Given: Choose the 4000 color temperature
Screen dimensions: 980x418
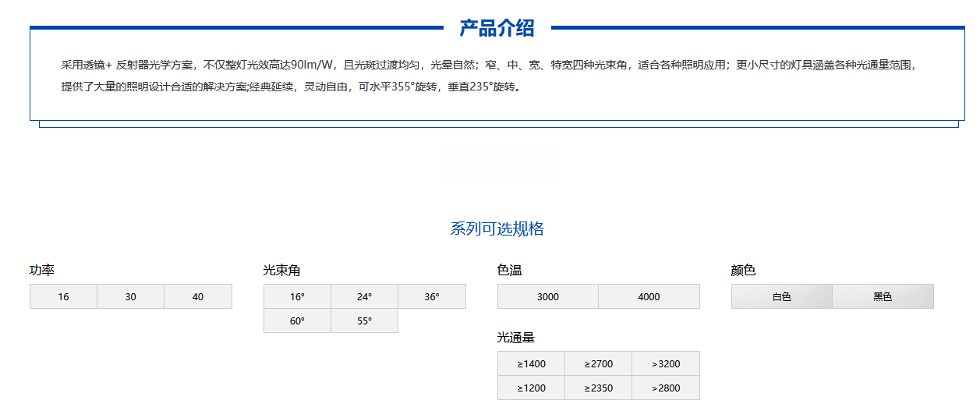Looking at the screenshot, I should (649, 297).
